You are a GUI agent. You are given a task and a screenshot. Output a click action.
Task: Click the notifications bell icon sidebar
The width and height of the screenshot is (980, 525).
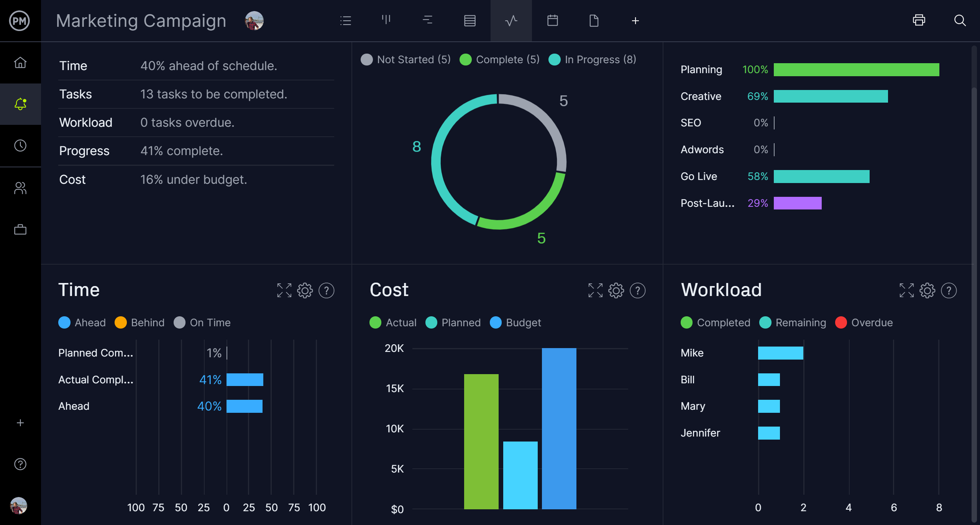coord(20,103)
